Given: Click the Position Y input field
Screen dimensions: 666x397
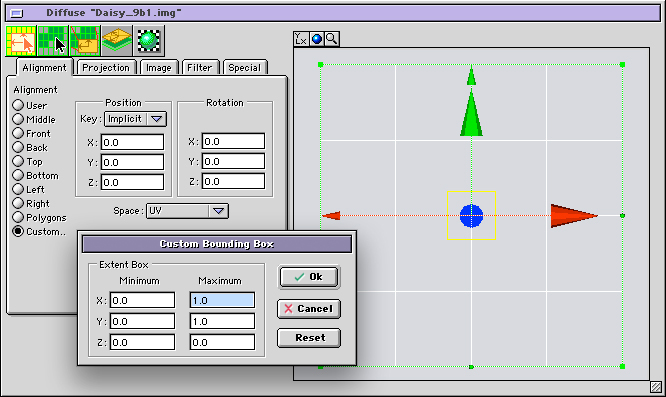Looking at the screenshot, I should click(132, 162).
